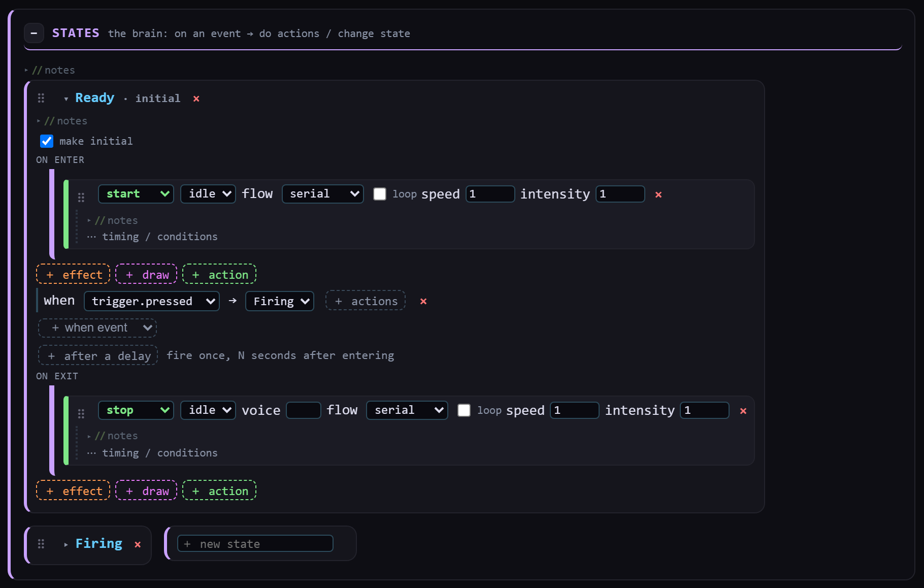Expand the top-level notes under STATES
The image size is (924, 588).
point(50,70)
